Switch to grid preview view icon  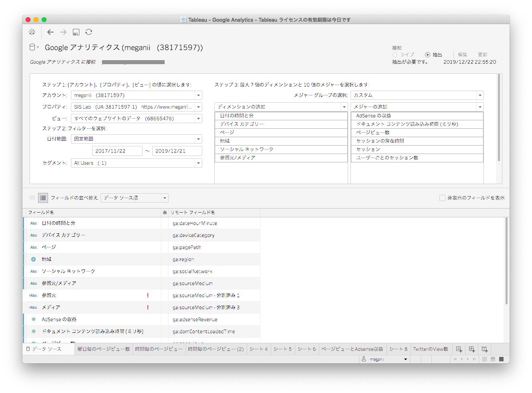pos(32,198)
